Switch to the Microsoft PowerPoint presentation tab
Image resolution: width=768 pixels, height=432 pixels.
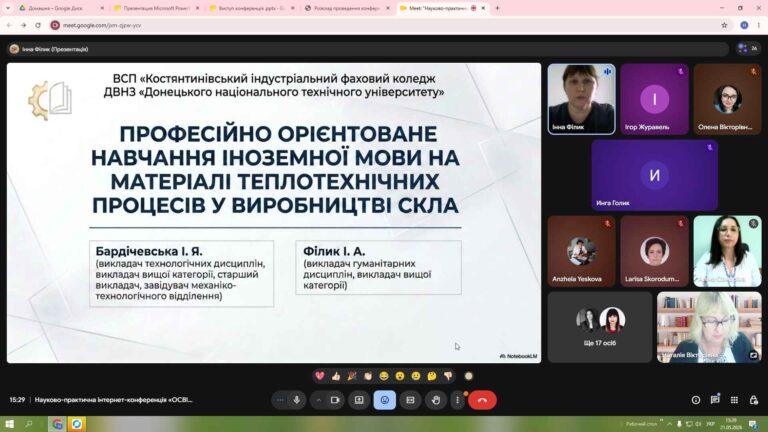[x=156, y=8]
